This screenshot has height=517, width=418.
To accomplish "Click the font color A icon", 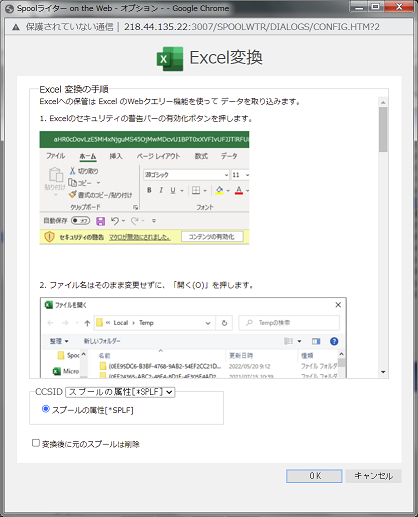I will pos(239,190).
